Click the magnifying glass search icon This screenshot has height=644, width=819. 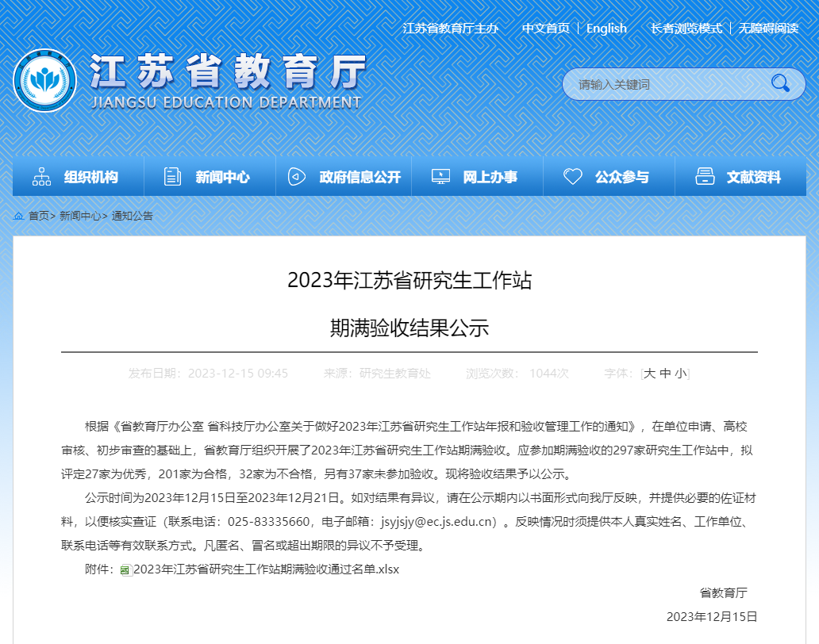(780, 83)
